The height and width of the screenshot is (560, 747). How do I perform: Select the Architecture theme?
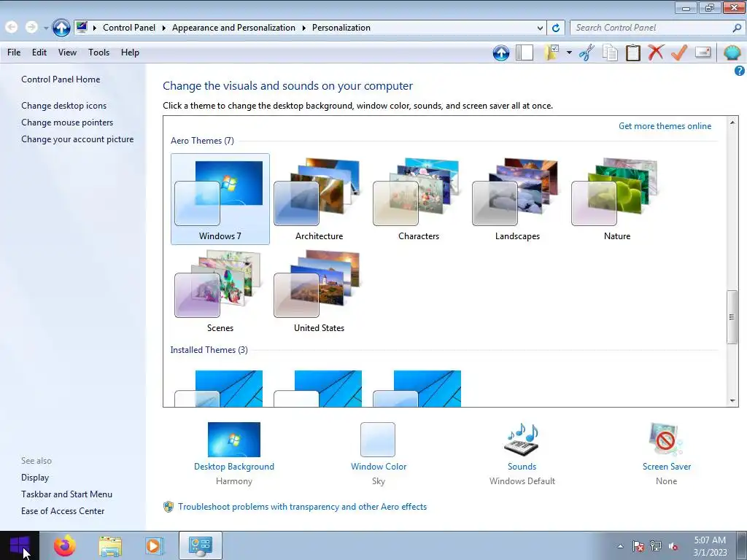[x=320, y=199]
